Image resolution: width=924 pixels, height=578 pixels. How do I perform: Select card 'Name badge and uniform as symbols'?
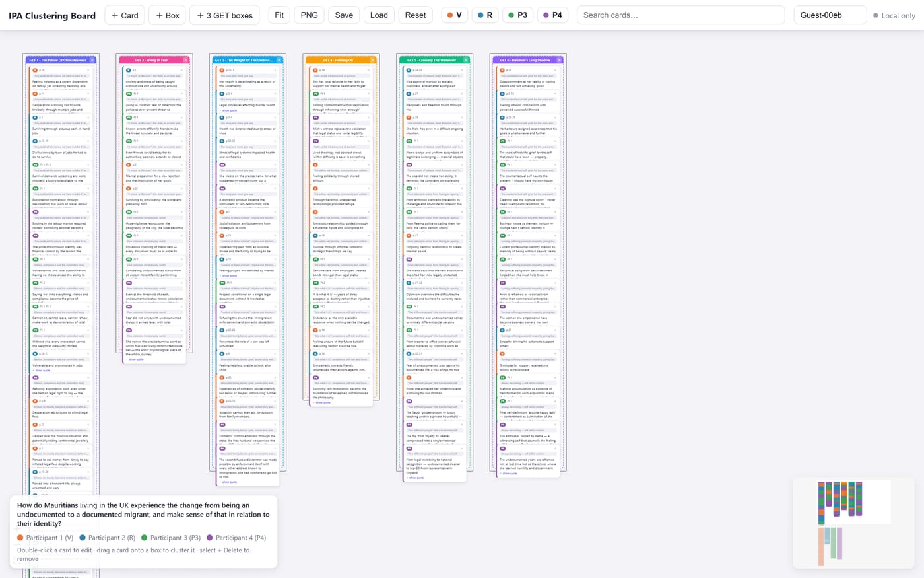tap(435, 149)
